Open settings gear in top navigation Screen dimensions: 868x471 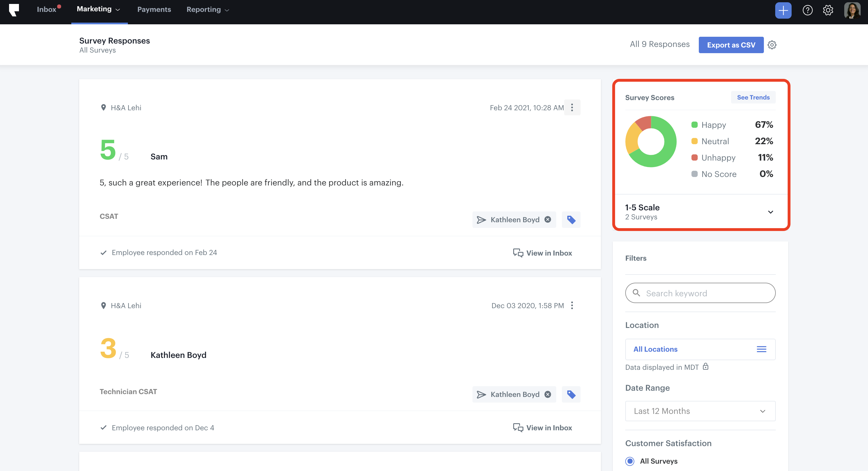[828, 10]
